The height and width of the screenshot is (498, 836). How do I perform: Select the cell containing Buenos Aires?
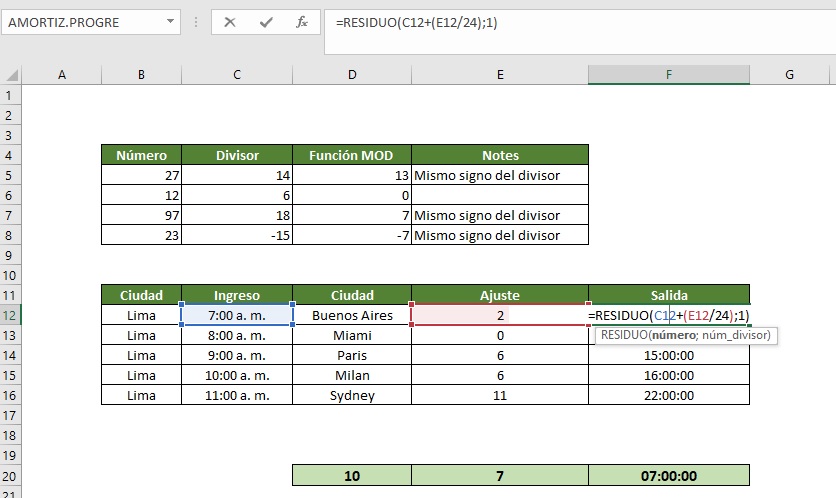coord(351,315)
